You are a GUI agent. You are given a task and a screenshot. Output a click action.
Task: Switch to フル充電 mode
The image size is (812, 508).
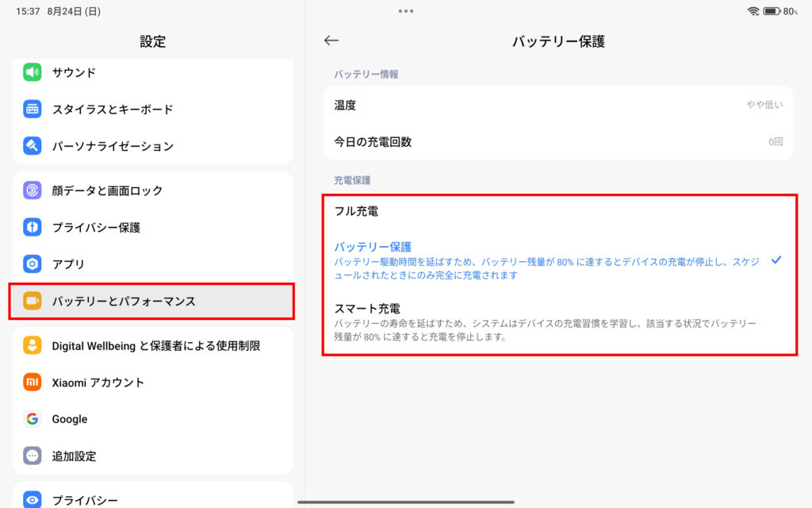point(555,211)
